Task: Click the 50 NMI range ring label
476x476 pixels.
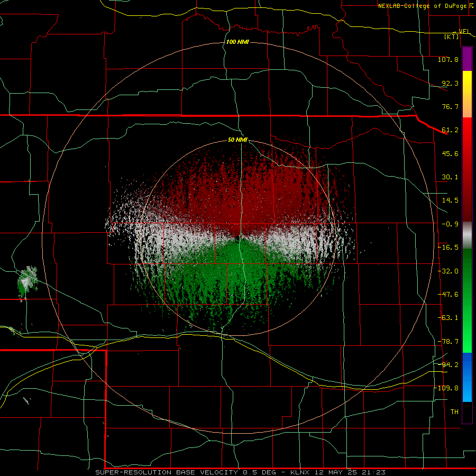Action: coord(237,140)
